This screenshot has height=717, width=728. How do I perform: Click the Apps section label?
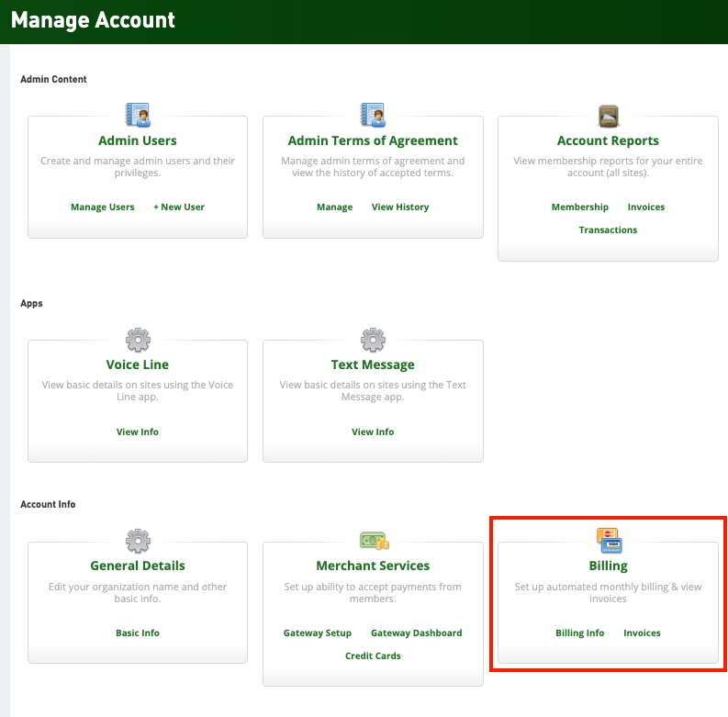point(31,304)
